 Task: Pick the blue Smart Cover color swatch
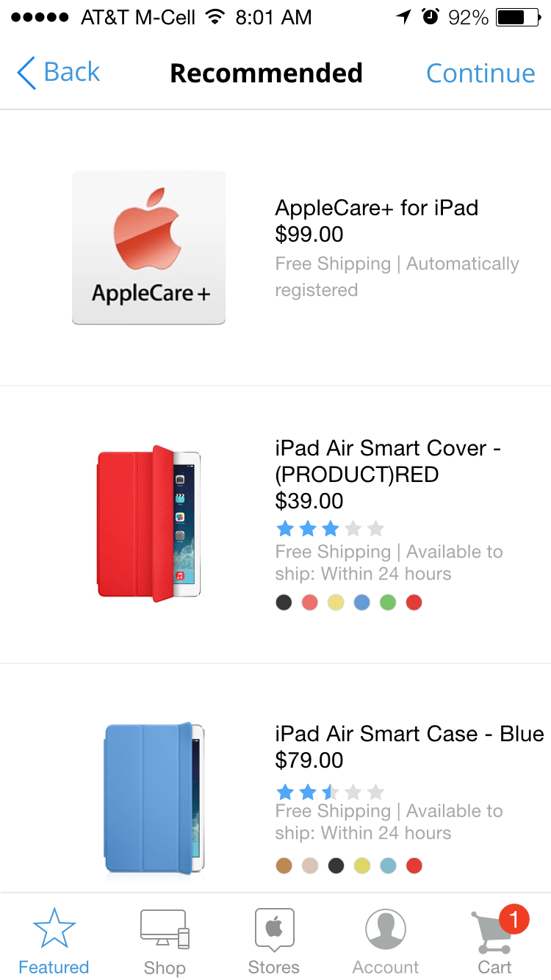click(x=361, y=602)
